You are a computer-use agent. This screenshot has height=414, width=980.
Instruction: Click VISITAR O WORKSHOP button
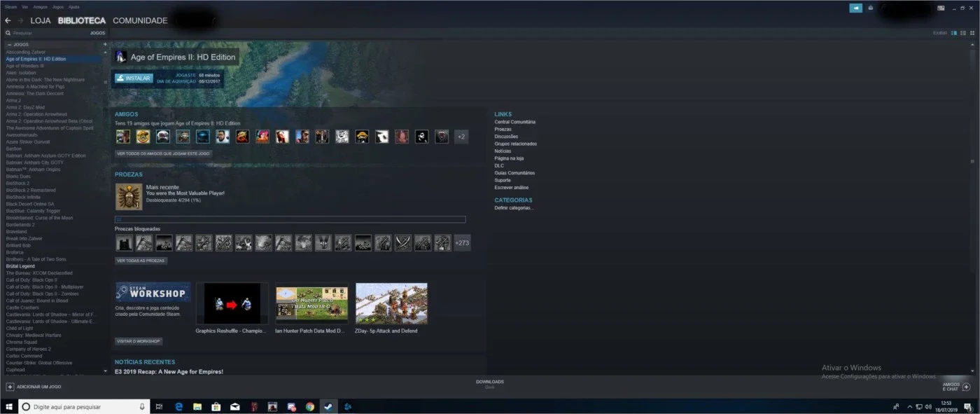(x=139, y=341)
